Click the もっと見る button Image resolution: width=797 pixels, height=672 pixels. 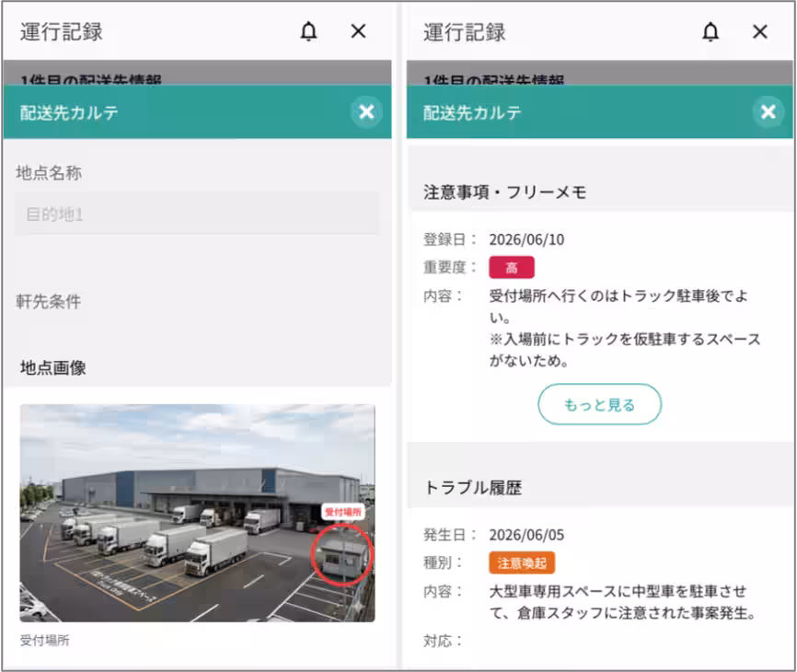point(600,405)
